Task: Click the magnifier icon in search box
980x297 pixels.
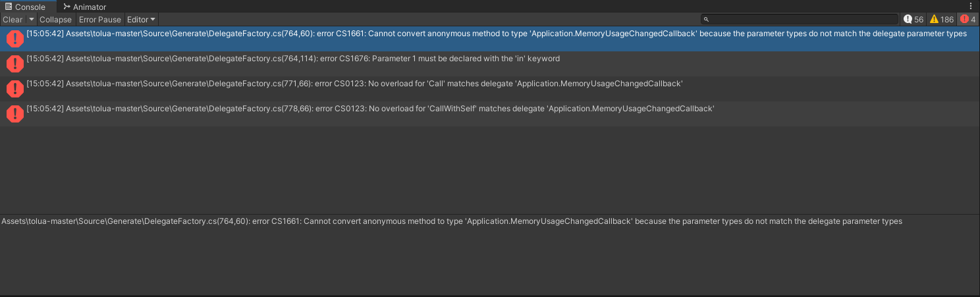Action: (707, 20)
